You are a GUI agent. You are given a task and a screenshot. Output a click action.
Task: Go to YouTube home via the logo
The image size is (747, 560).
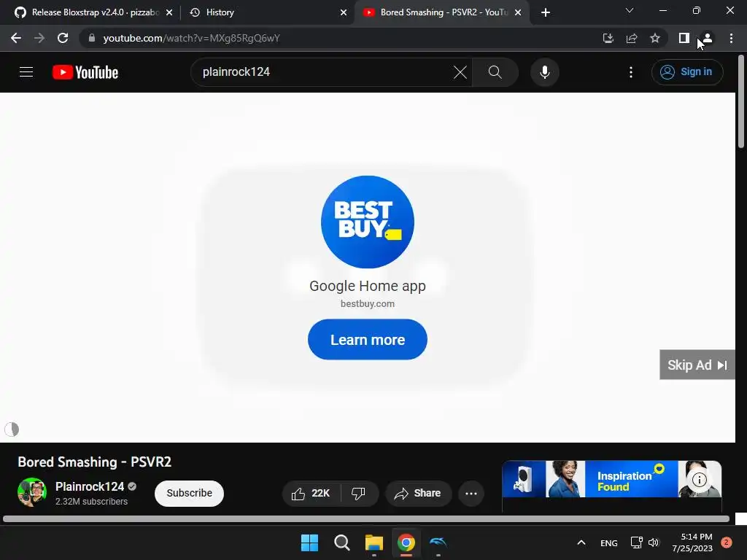pyautogui.click(x=85, y=72)
